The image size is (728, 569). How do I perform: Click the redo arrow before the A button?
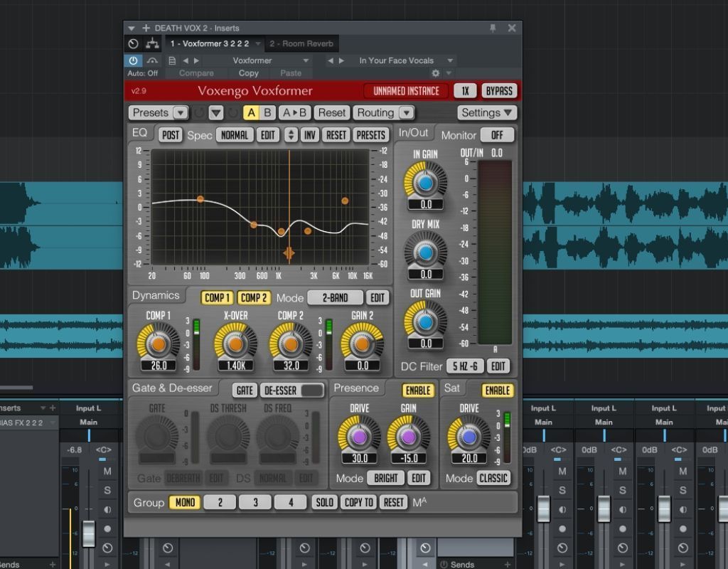point(232,113)
